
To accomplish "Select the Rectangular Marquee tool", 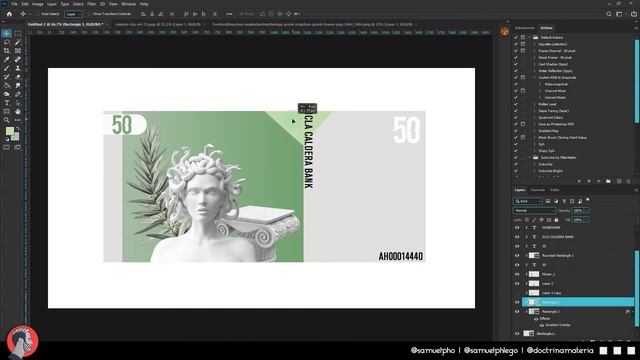I will (x=18, y=33).
